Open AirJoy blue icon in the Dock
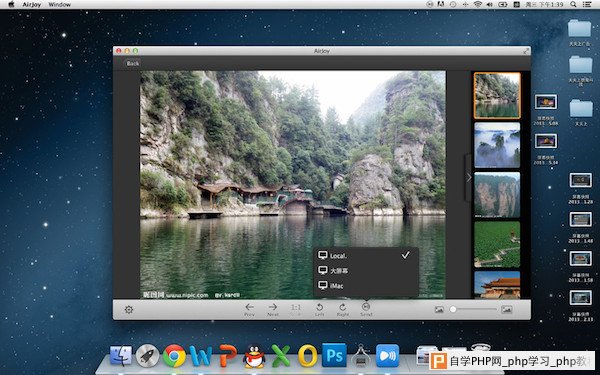 pos(387,356)
